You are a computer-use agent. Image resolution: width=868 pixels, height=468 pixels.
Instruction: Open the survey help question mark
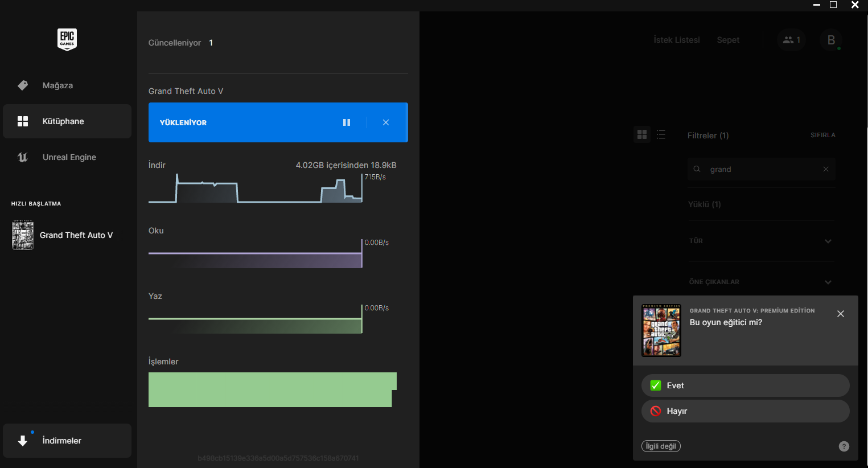(x=844, y=446)
